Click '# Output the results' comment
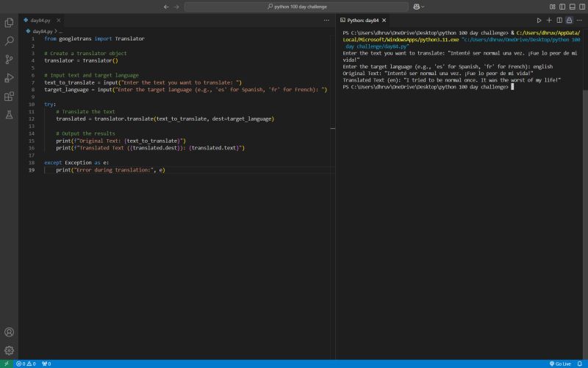588x368 pixels. tap(85, 133)
